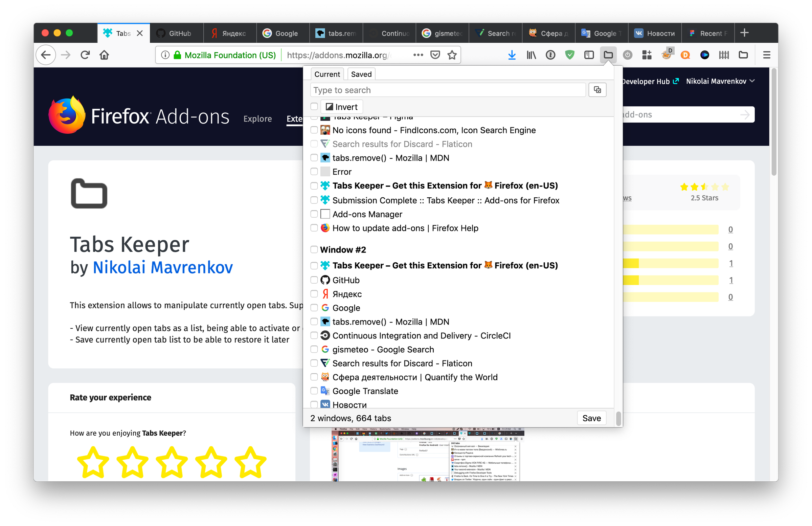The width and height of the screenshot is (812, 526).
Task: Click the 5-star rating count link 0
Action: pyautogui.click(x=730, y=229)
